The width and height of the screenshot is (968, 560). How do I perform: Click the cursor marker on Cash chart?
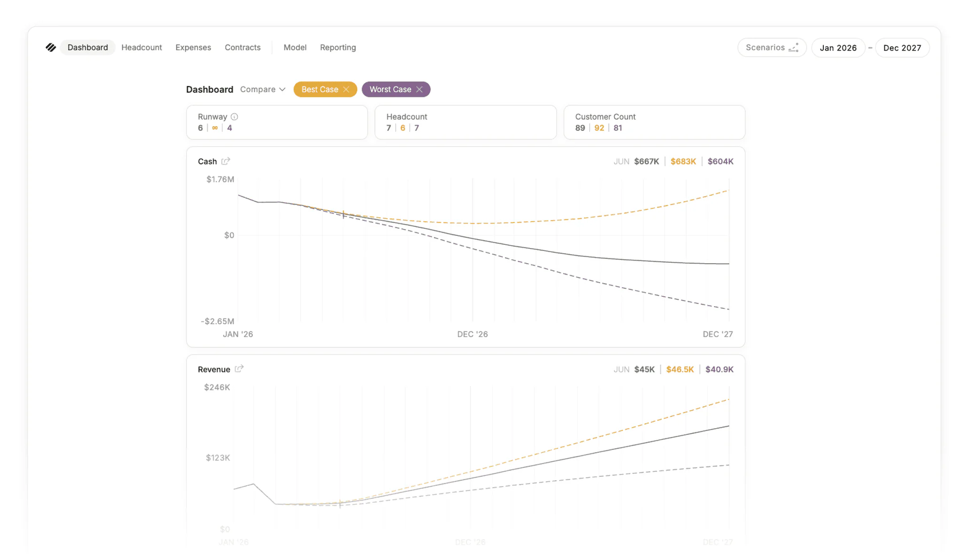[x=343, y=215]
